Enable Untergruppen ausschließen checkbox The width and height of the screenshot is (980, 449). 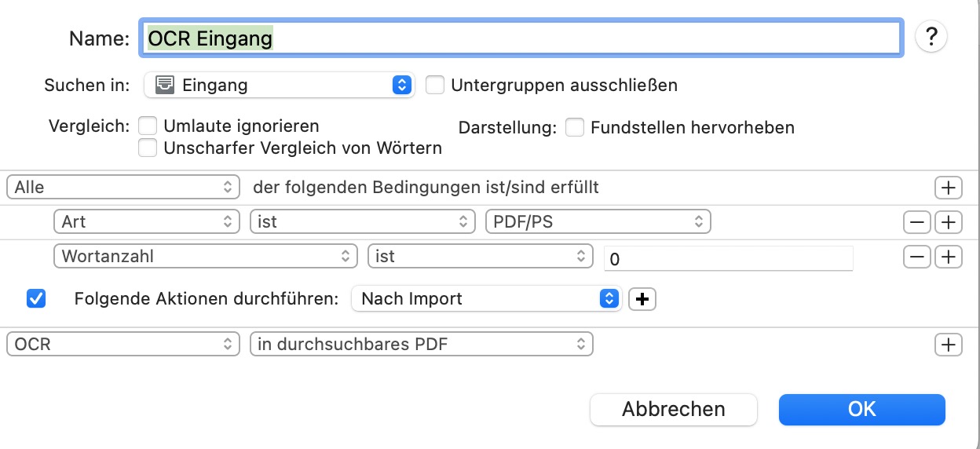[435, 85]
